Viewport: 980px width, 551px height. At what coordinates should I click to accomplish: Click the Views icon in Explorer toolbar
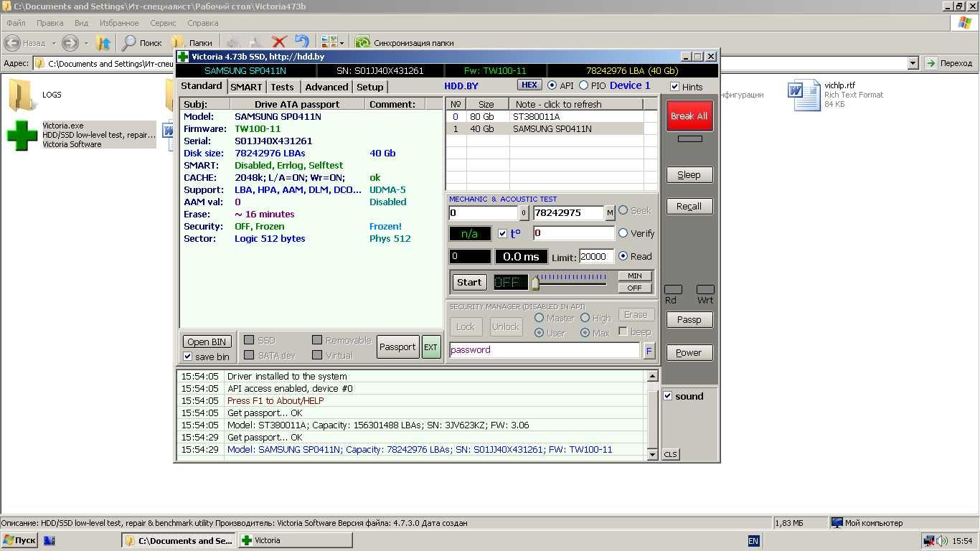pyautogui.click(x=329, y=43)
